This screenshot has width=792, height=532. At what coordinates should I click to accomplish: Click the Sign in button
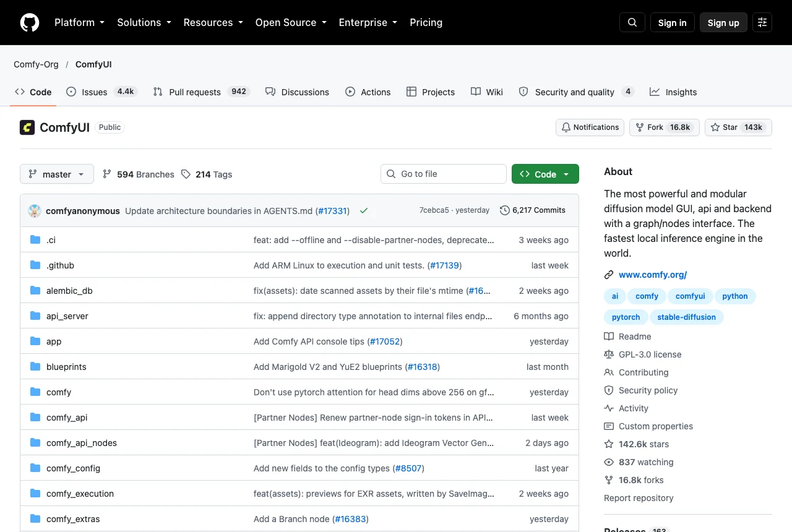tap(673, 22)
